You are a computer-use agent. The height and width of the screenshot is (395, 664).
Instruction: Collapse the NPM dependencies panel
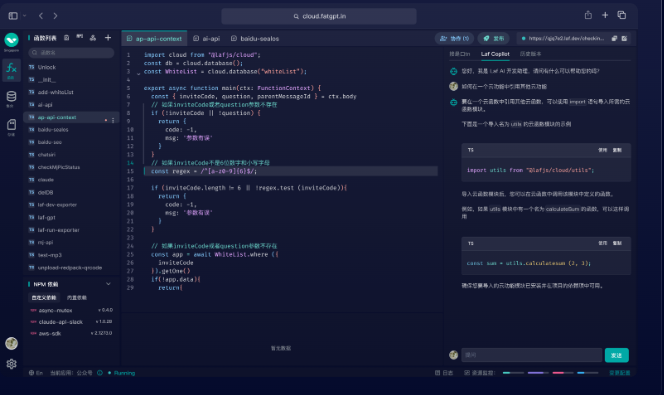click(x=108, y=284)
